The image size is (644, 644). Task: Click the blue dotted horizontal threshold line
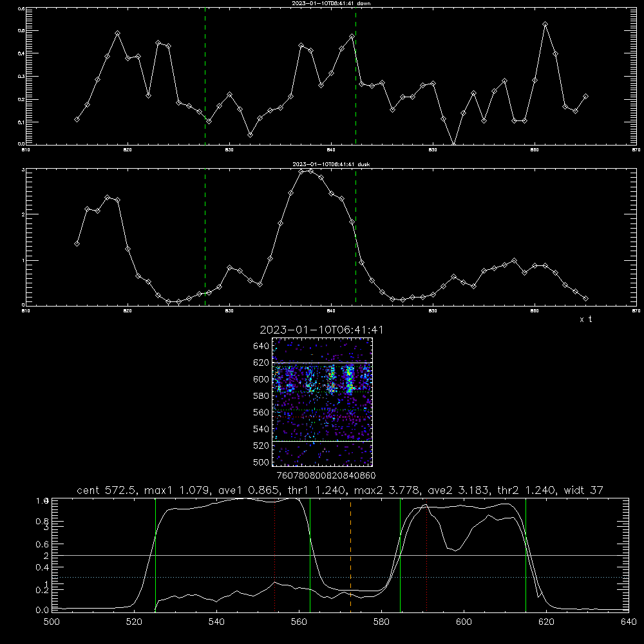[x=340, y=577]
